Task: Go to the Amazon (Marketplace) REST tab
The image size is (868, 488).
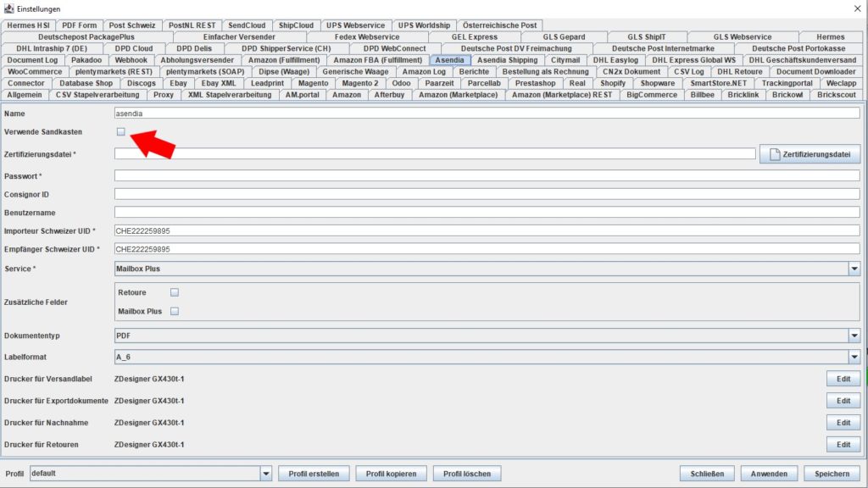Action: (562, 95)
